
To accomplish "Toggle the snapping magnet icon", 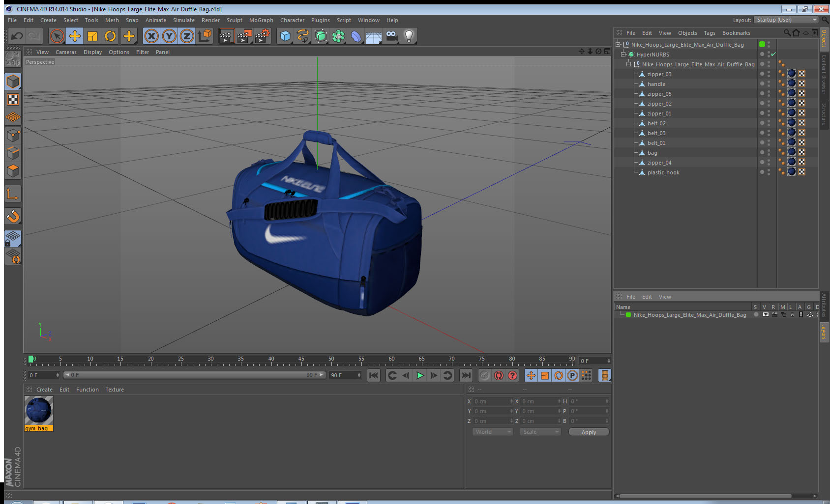I will [13, 216].
